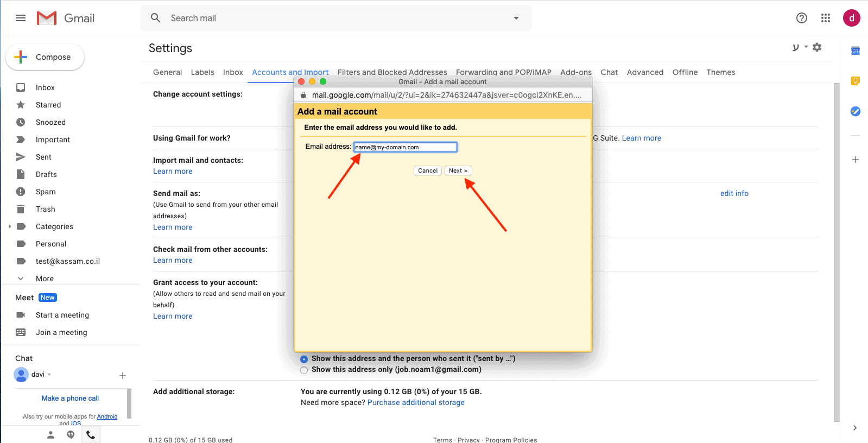Expand the Categories triangle
The width and height of the screenshot is (868, 443).
pos(10,226)
